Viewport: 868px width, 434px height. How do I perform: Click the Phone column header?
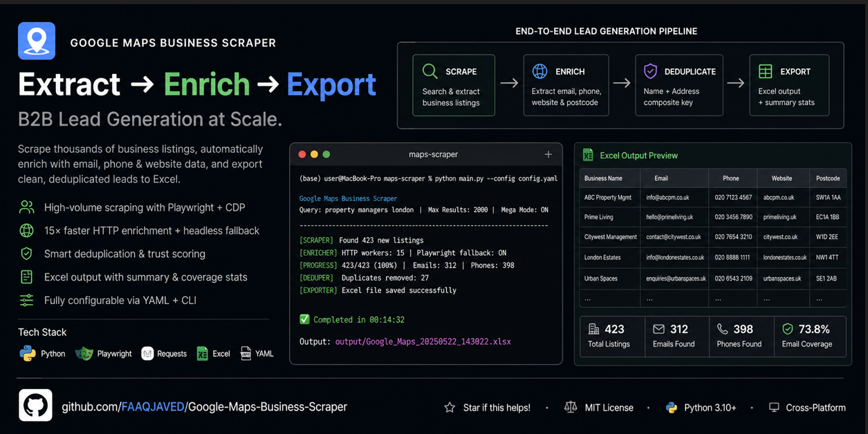point(730,178)
